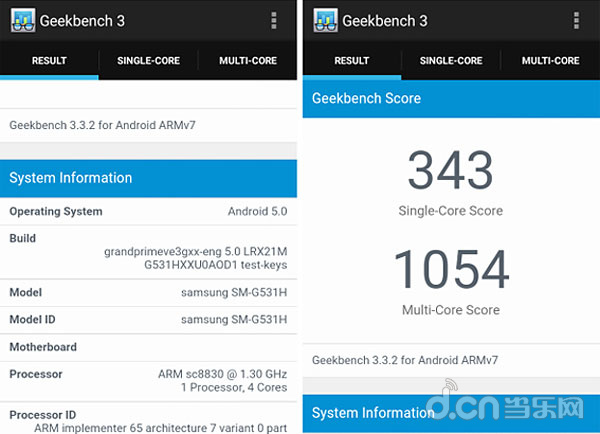Select RESULT tab in right screen

352,60
